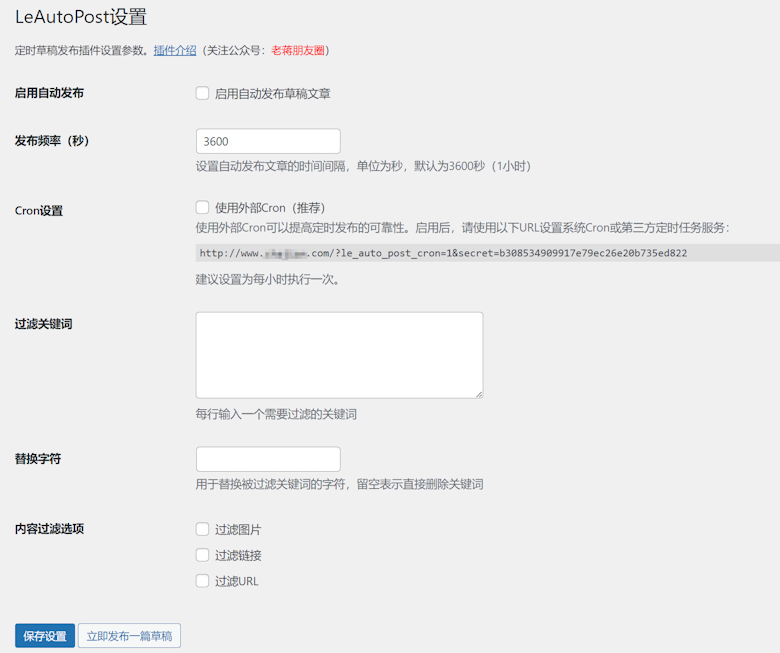This screenshot has width=780, height=653.
Task: Click the 保存设置 button
Action: coord(45,636)
